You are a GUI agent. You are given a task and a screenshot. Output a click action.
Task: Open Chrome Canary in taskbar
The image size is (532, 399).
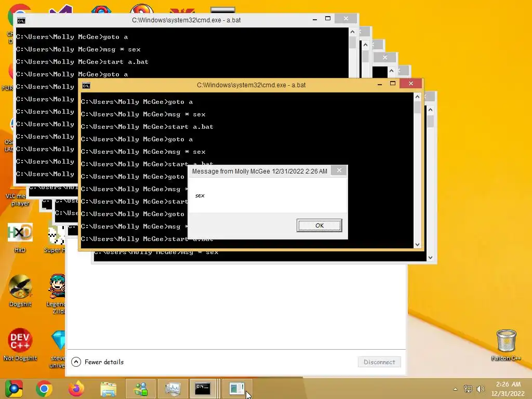[14, 389]
